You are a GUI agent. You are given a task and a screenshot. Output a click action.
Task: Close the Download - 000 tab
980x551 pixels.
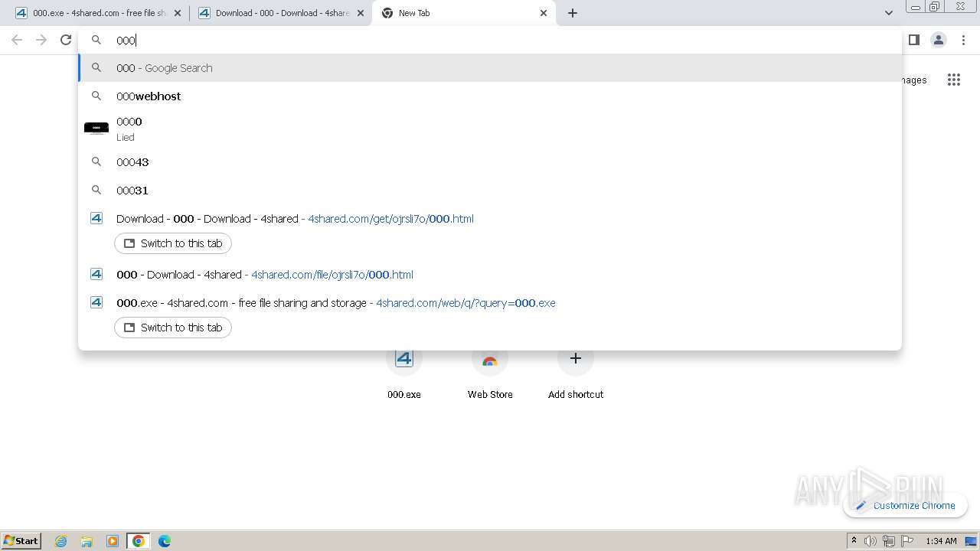coord(361,13)
